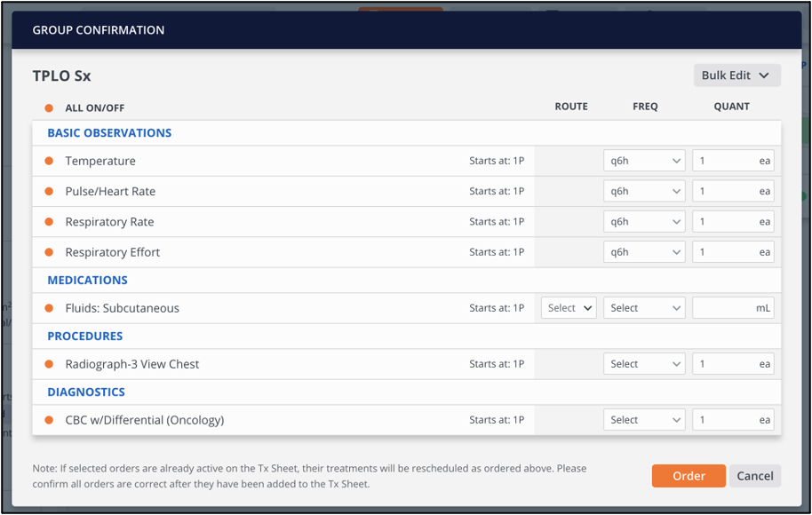Toggle the Respiratory Rate order dot
812x515 pixels.
pos(49,222)
